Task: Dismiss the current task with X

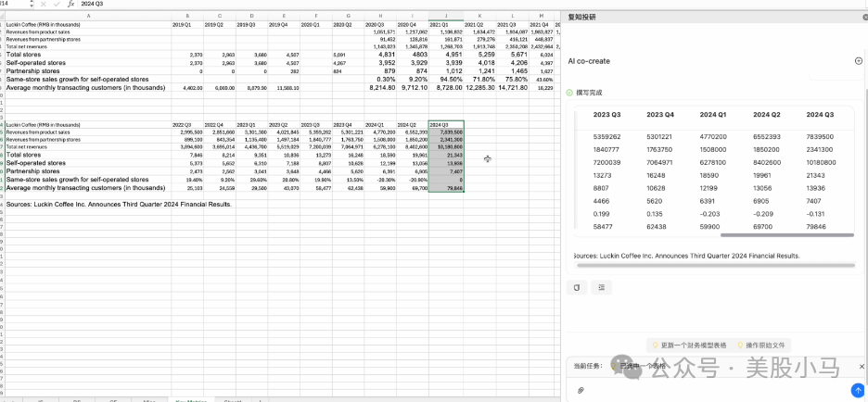Action: [862, 367]
